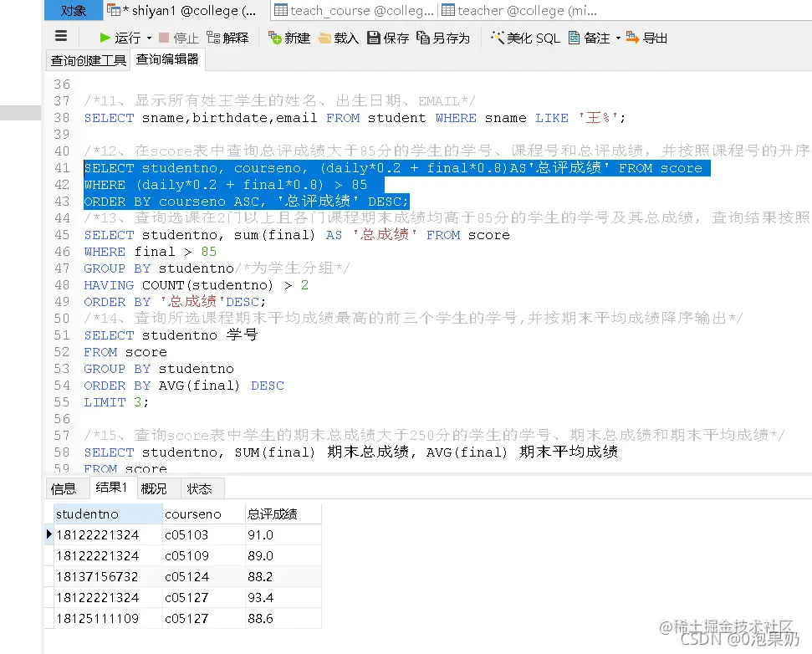The image size is (812, 654).
Task: Switch to the 查询创建工具 tab
Action: coord(88,59)
